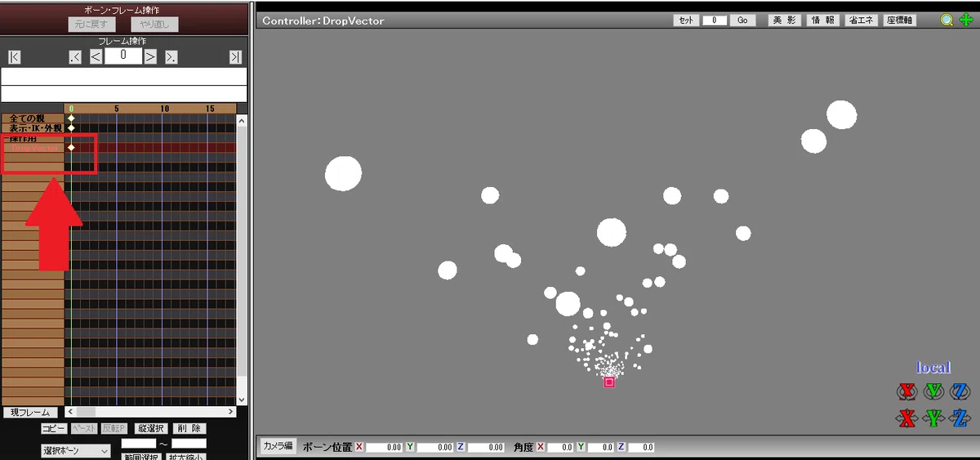Click the blue Z rotation handle icon
Screen dimensions: 980x460
(x=960, y=391)
